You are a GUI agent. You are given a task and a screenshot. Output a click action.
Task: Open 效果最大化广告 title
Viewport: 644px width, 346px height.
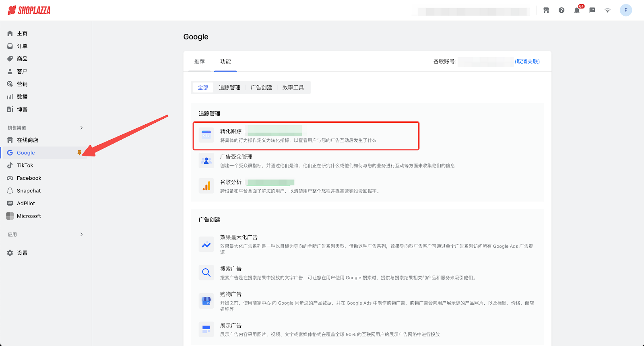coord(239,237)
